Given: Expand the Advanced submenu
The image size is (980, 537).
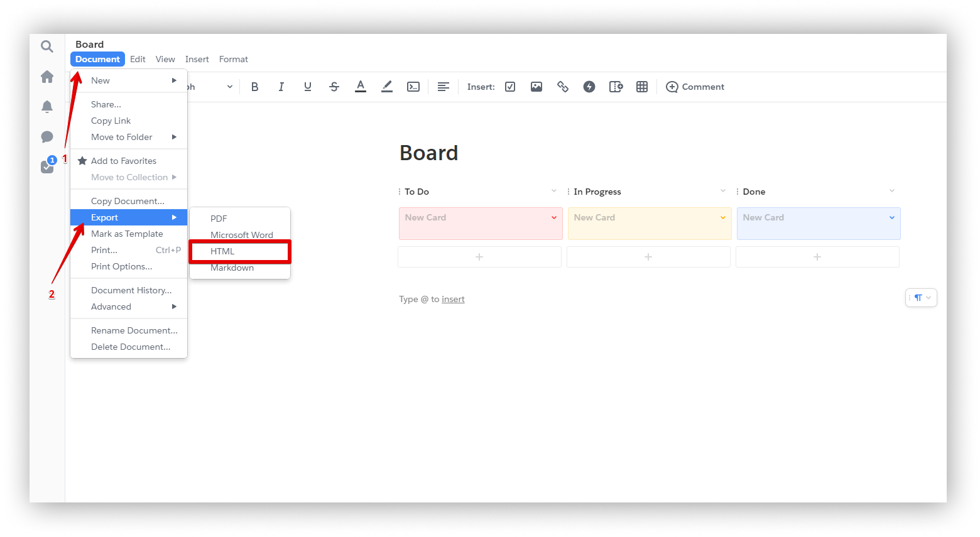Looking at the screenshot, I should [x=129, y=306].
